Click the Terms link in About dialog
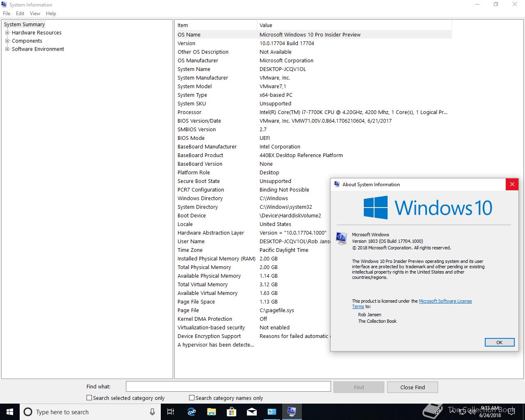The width and height of the screenshot is (525, 420). tap(358, 306)
